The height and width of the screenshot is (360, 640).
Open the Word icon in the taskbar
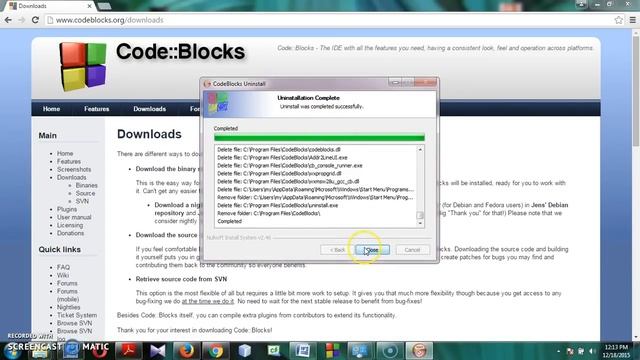pyautogui.click(x=302, y=351)
